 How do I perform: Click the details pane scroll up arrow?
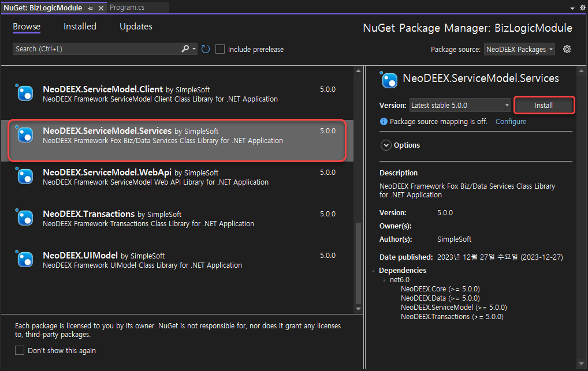coord(582,71)
